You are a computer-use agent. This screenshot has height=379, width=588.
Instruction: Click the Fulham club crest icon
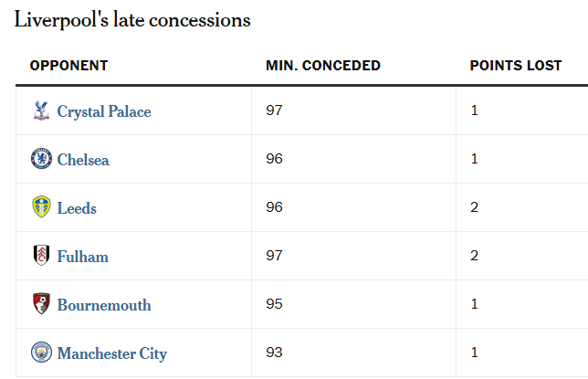click(41, 256)
